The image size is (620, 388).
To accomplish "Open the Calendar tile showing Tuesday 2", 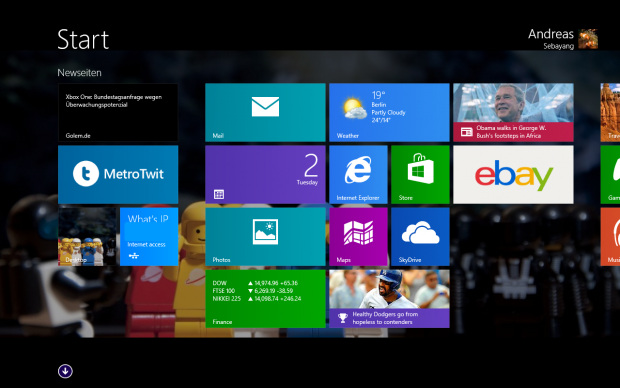I will (265, 174).
